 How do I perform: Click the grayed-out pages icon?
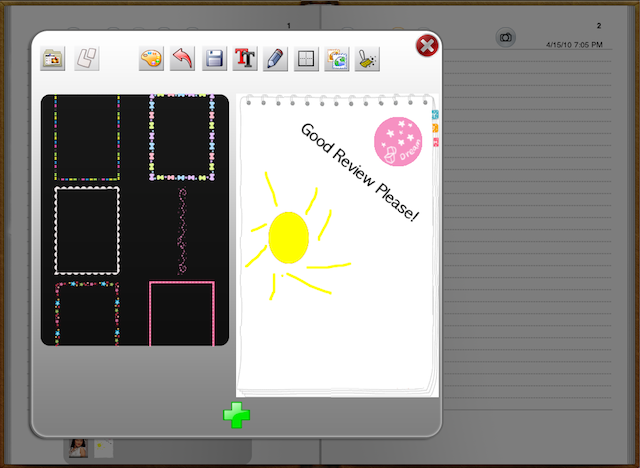click(x=87, y=59)
